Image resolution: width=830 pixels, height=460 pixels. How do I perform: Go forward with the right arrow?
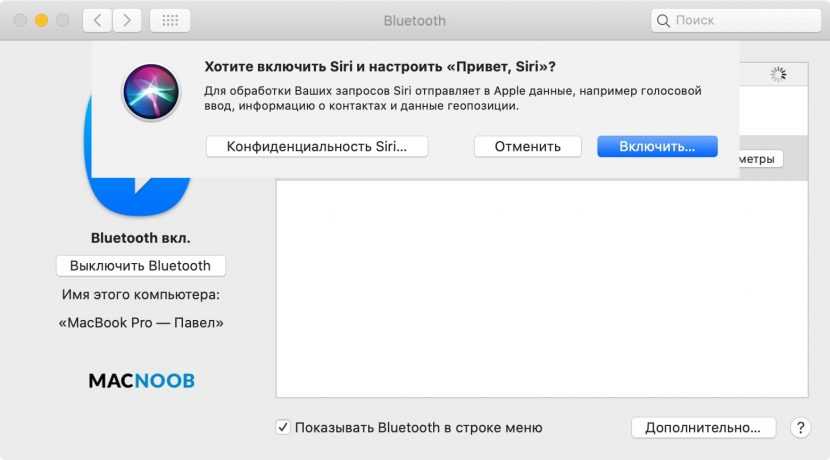tap(126, 20)
